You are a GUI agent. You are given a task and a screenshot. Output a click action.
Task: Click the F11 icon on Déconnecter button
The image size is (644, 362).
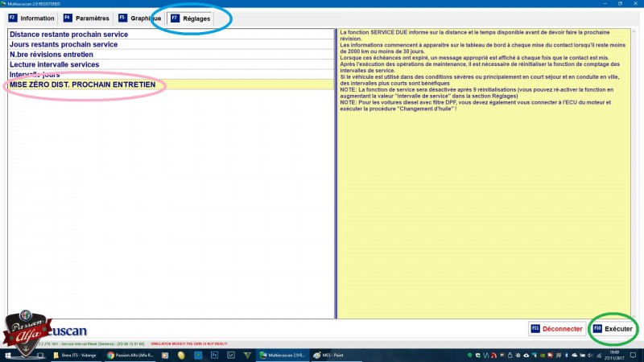[x=535, y=329]
